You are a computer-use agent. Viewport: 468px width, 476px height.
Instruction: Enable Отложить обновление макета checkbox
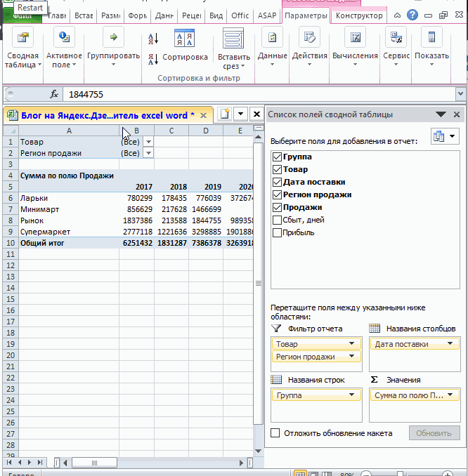(275, 433)
